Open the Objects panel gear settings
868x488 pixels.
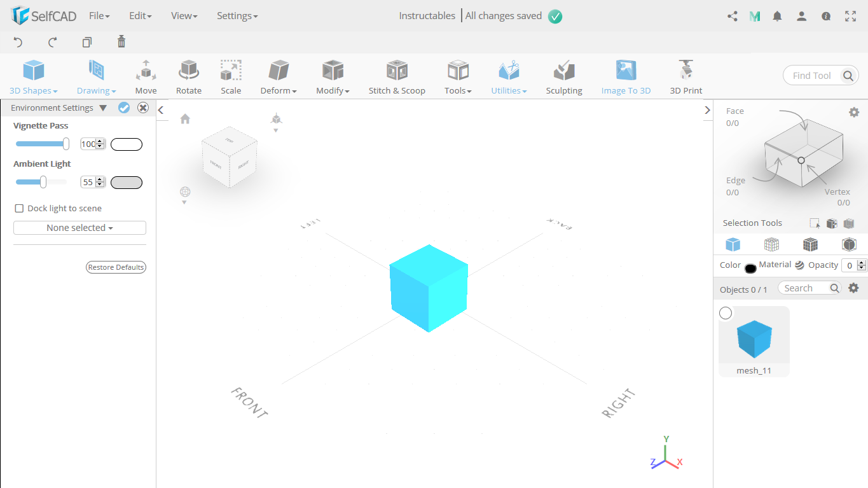[x=853, y=288]
